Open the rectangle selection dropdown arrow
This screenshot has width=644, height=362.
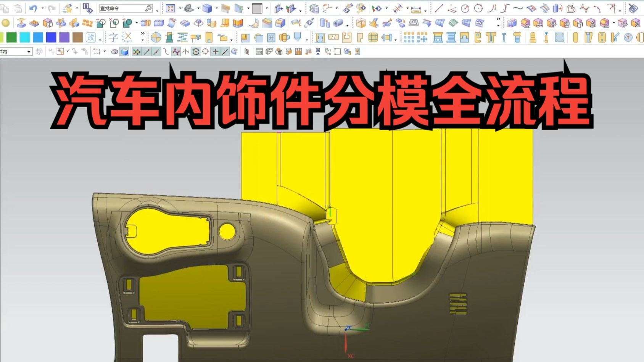pyautogui.click(x=105, y=51)
